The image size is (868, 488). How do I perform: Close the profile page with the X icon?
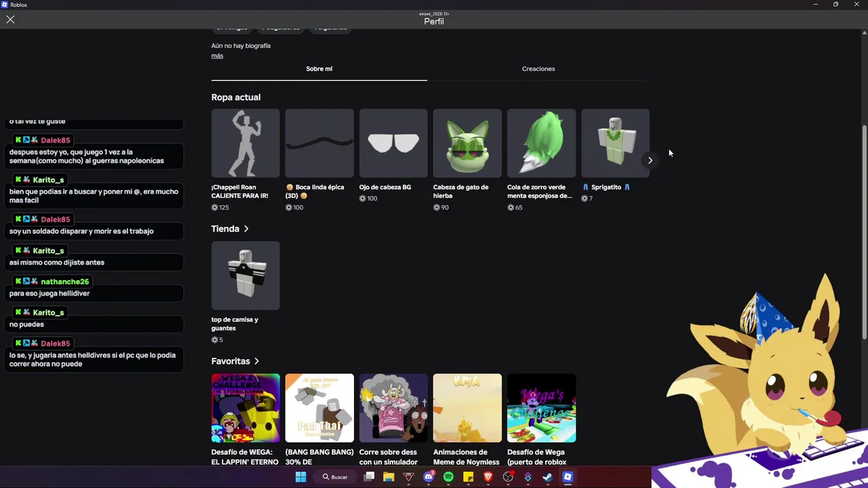tap(10, 20)
